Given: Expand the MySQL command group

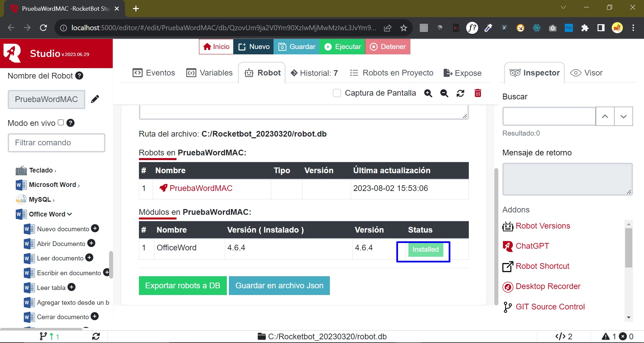Looking at the screenshot, I should point(41,200).
